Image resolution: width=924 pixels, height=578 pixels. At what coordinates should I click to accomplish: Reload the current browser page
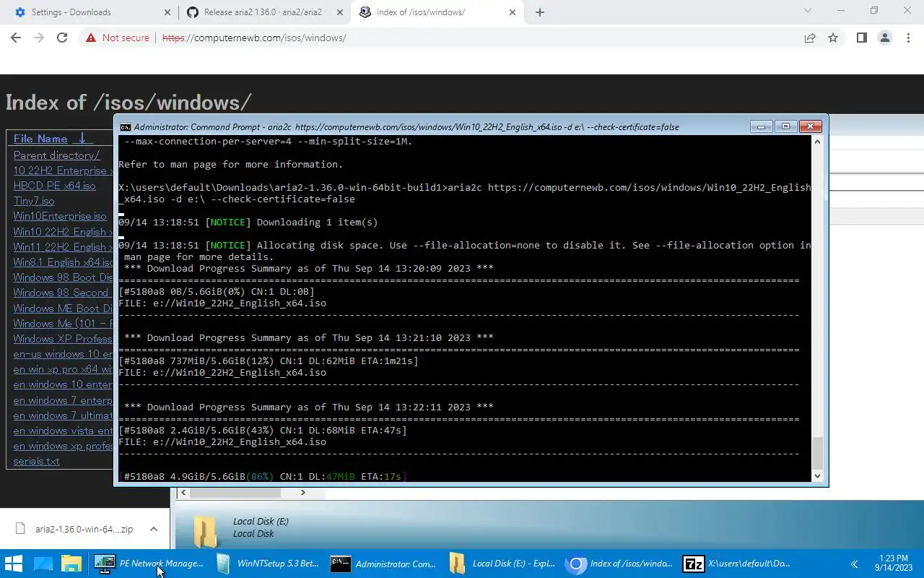62,38
